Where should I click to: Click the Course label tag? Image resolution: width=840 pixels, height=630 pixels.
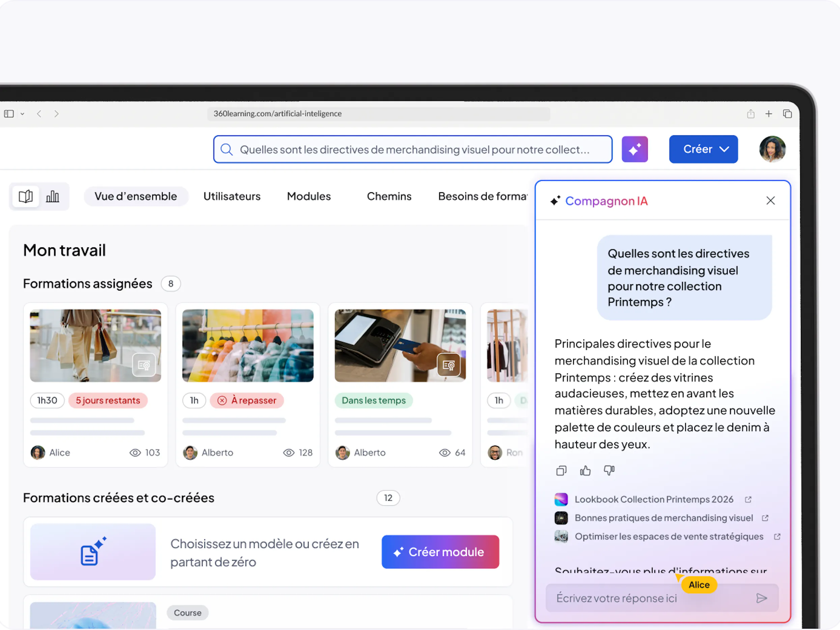(188, 612)
